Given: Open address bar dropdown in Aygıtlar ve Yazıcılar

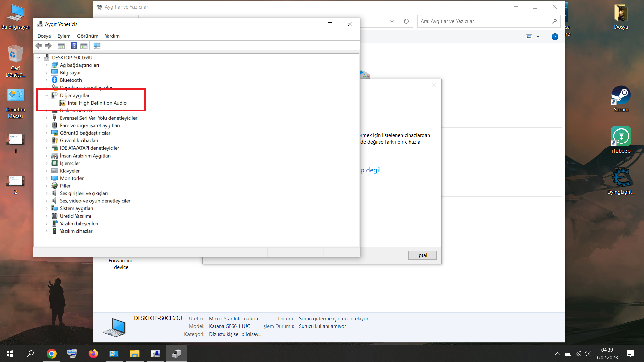Looking at the screenshot, I should pos(392,21).
